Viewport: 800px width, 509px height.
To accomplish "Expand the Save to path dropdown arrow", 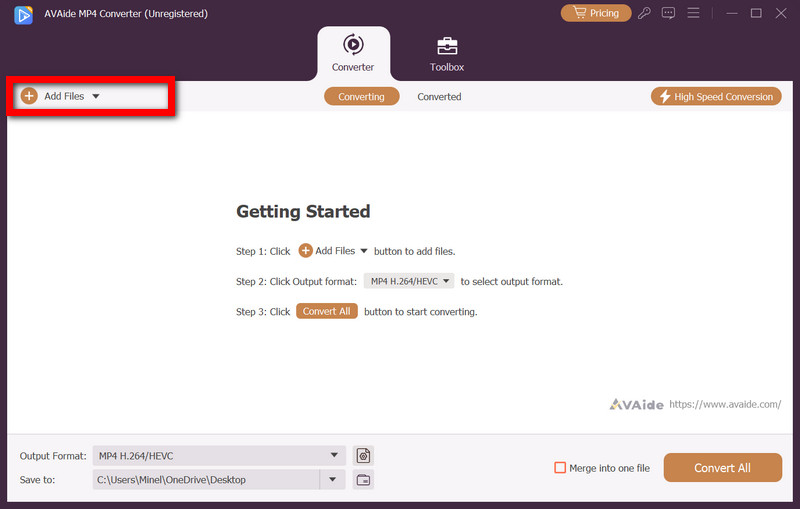I will 333,480.
